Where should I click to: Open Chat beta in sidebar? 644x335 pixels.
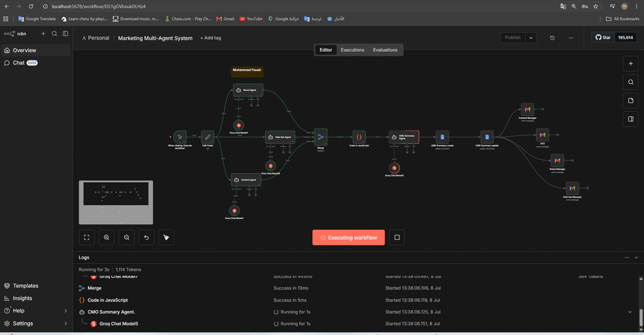(x=36, y=63)
